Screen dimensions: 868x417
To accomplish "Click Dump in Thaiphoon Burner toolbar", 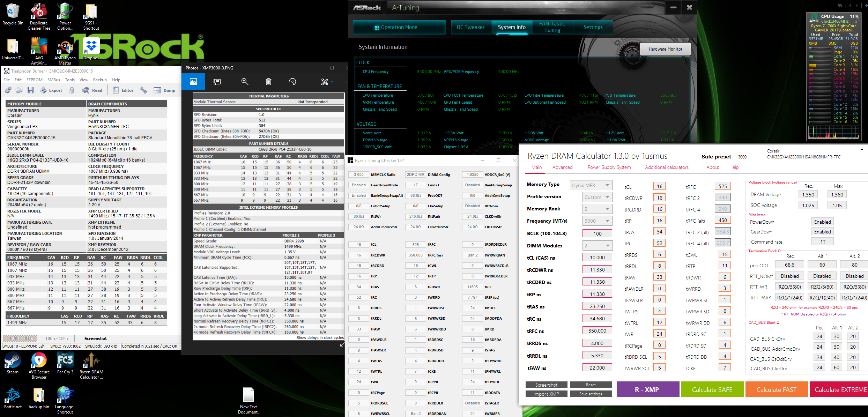I will coord(165,90).
